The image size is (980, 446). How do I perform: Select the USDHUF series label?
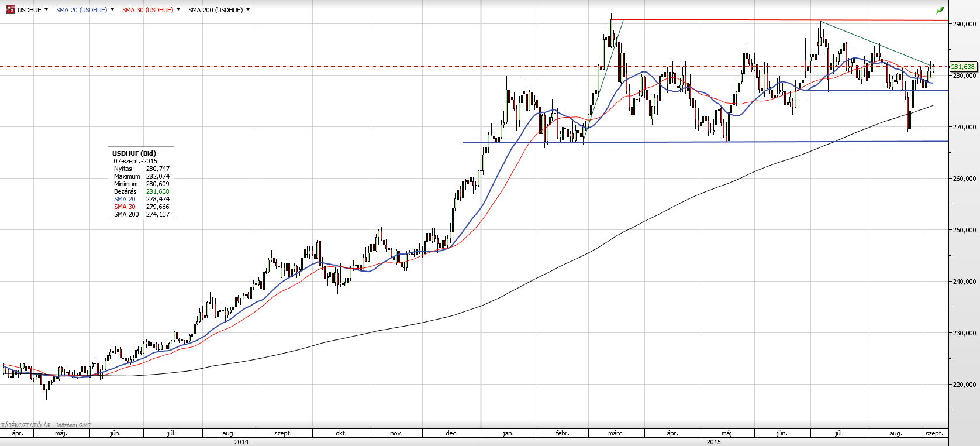point(29,10)
